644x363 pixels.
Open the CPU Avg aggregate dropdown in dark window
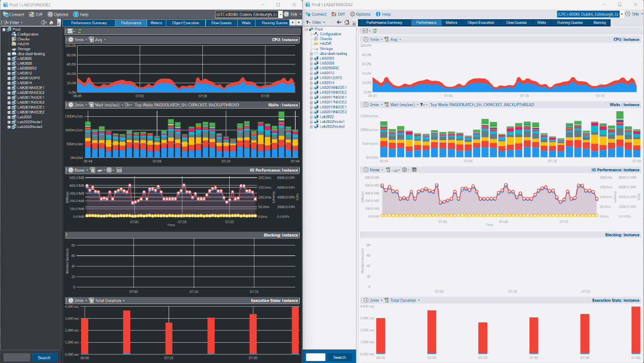tap(98, 40)
